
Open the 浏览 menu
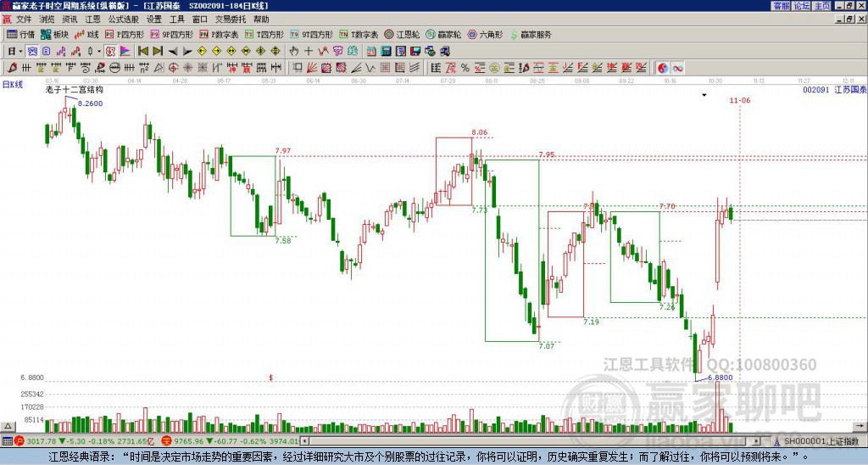point(47,20)
